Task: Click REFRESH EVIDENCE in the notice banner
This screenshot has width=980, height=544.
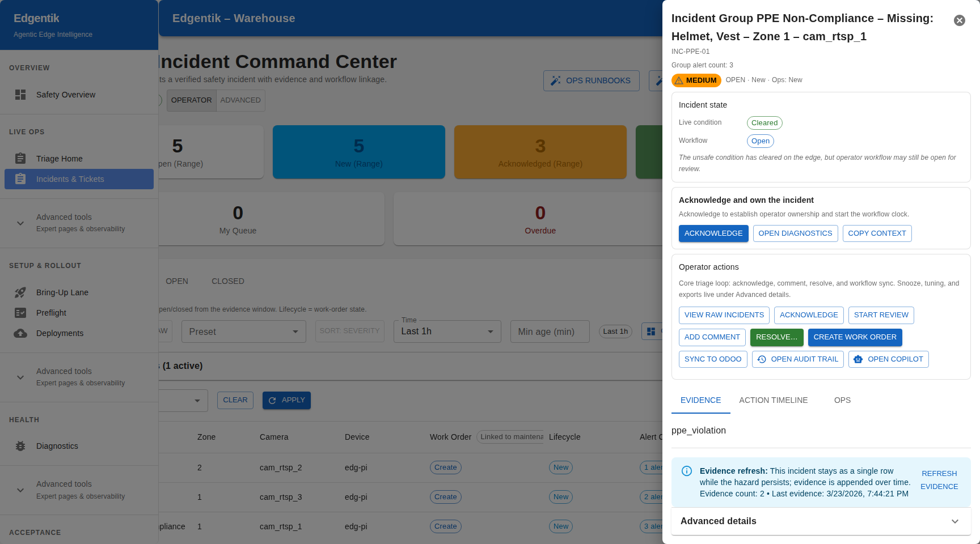Action: [x=939, y=479]
